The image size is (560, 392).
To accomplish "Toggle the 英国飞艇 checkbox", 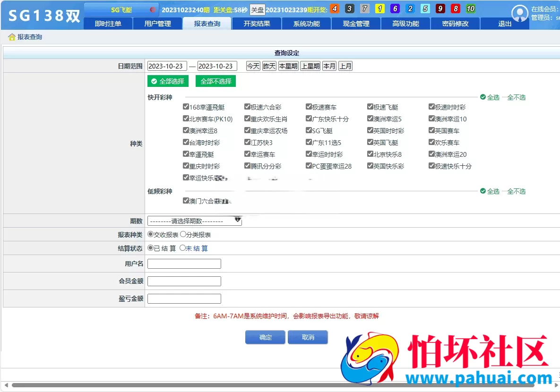I will coord(370,142).
